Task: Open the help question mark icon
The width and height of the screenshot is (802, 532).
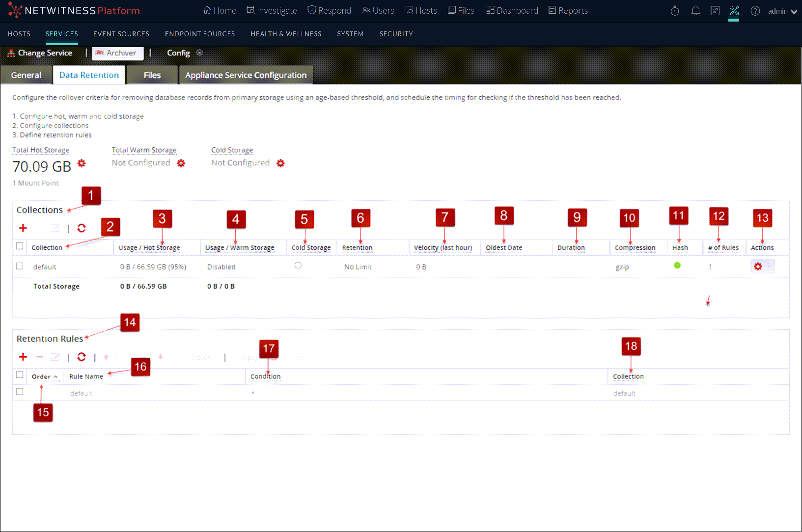Action: point(755,11)
